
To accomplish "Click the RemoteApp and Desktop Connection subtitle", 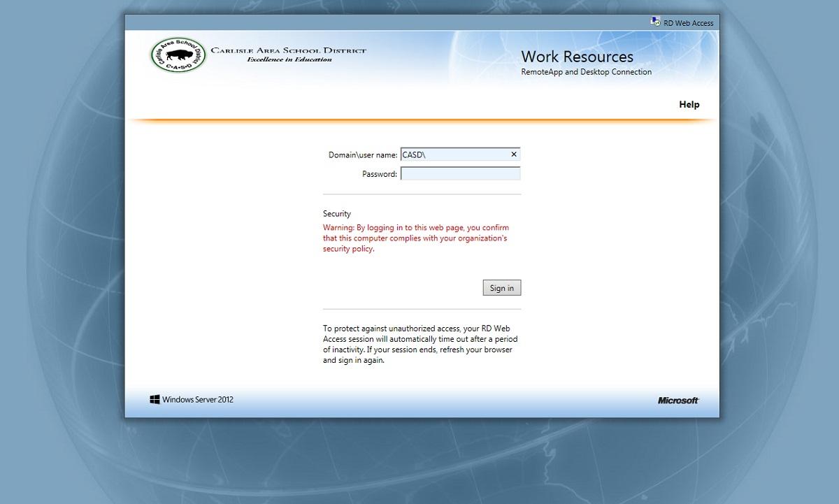I will [x=587, y=71].
